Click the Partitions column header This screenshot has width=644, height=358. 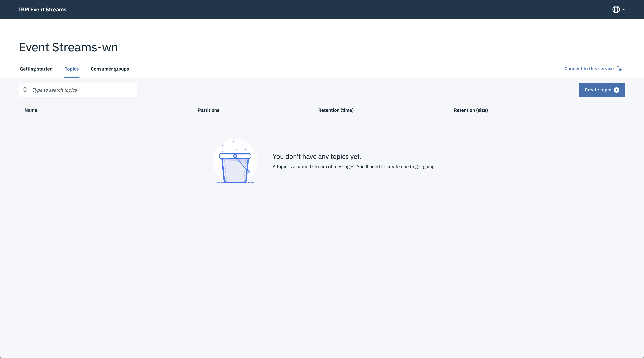tap(208, 110)
